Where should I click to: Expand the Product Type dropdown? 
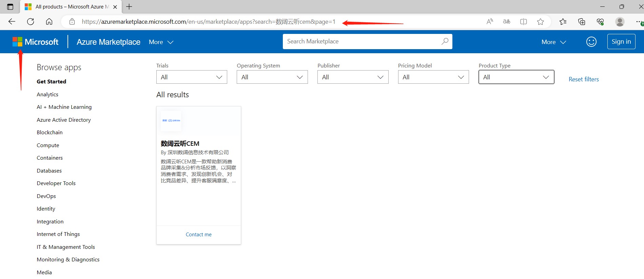coord(516,77)
